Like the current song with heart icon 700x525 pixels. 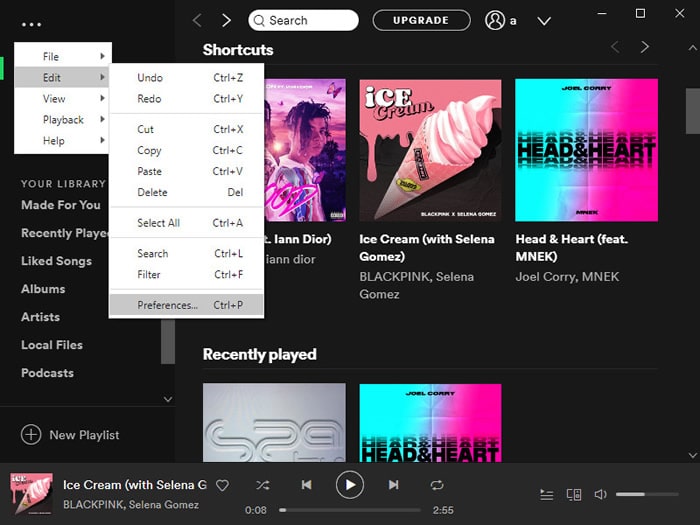pos(222,485)
